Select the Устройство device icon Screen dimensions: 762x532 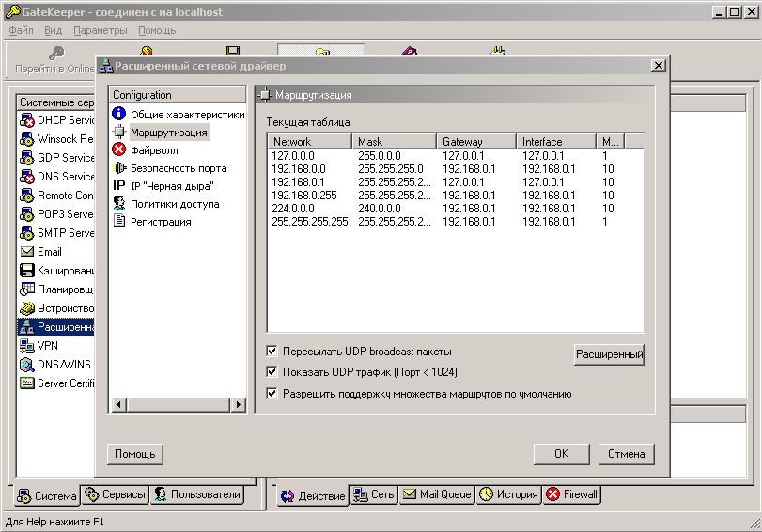[x=26, y=307]
